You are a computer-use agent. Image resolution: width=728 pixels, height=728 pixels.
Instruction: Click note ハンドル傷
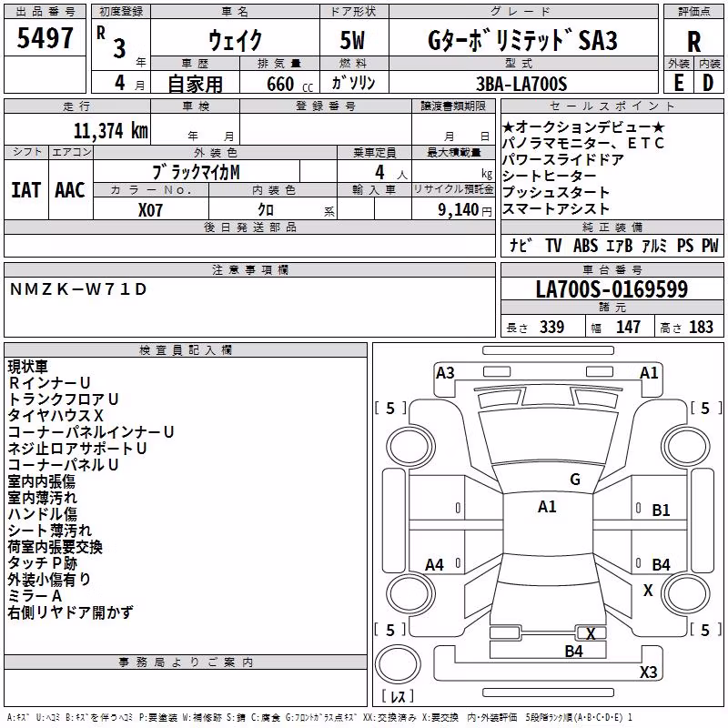click(x=42, y=513)
